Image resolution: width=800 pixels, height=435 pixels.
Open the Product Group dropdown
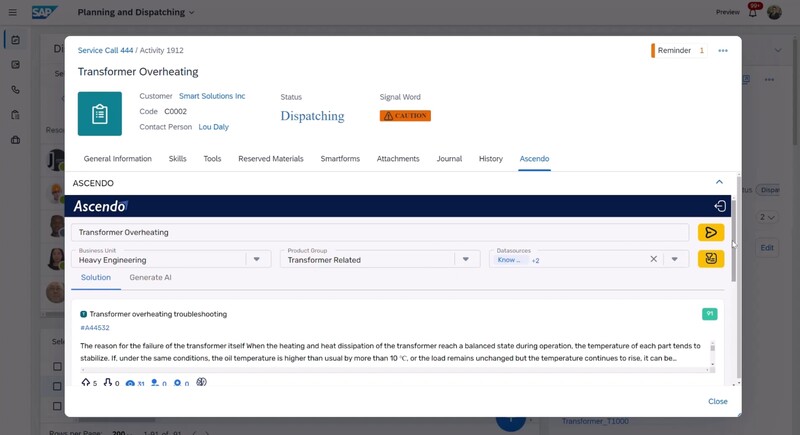pyautogui.click(x=465, y=259)
